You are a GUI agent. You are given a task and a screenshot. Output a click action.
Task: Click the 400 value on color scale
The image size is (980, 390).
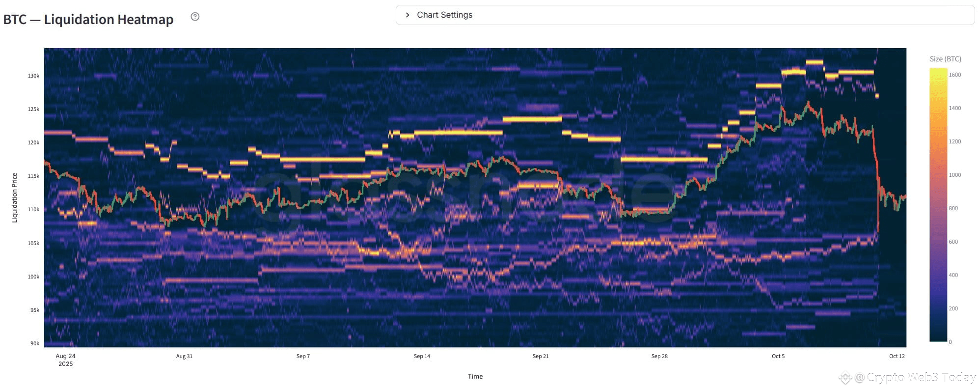(x=953, y=275)
